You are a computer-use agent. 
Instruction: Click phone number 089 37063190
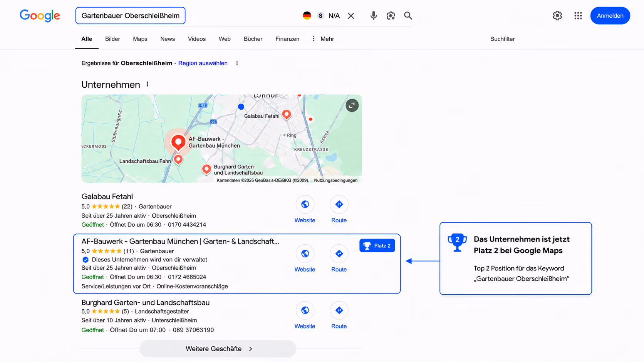193,330
